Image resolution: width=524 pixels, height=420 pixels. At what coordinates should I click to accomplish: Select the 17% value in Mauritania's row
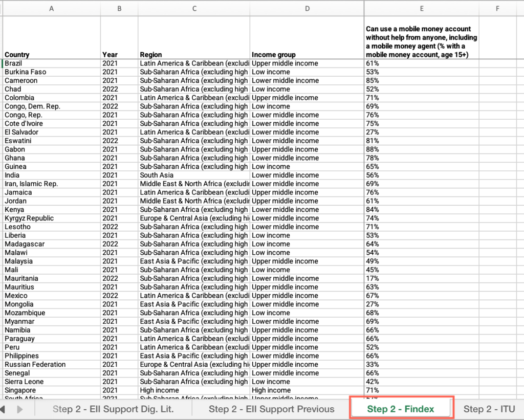click(x=422, y=278)
